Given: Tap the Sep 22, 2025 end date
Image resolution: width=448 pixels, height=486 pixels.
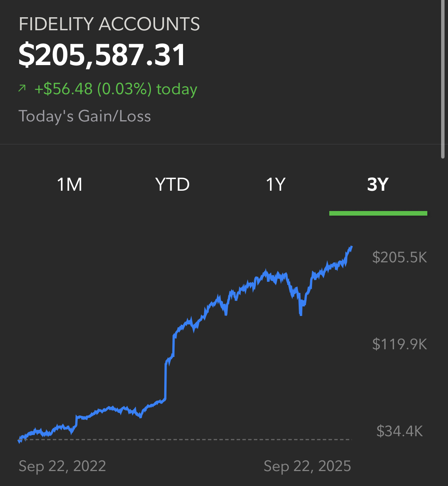Looking at the screenshot, I should click(x=307, y=466).
